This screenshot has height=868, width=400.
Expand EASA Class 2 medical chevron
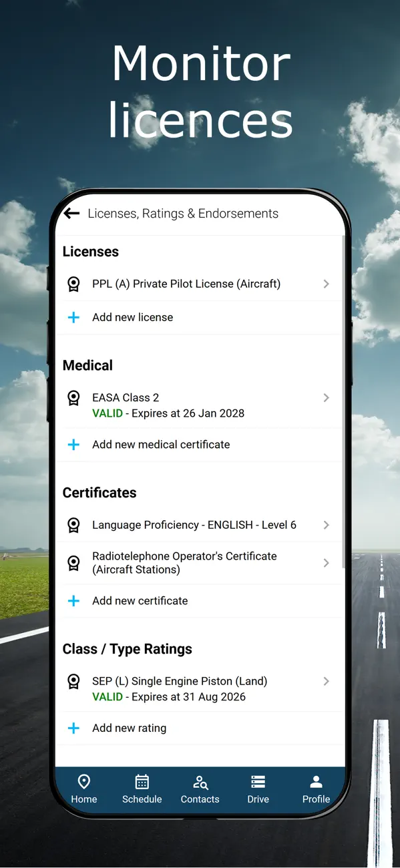(x=326, y=397)
